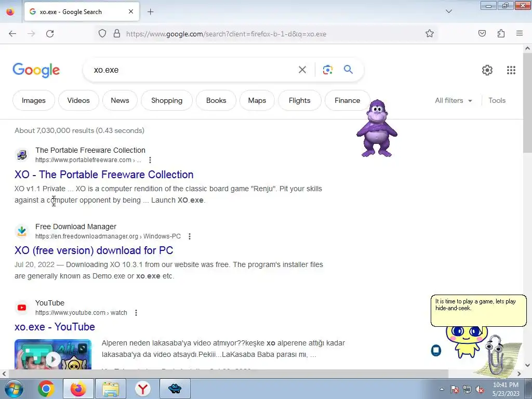
Task: Close the xo.exe Google Search tab
Action: pyautogui.click(x=131, y=11)
